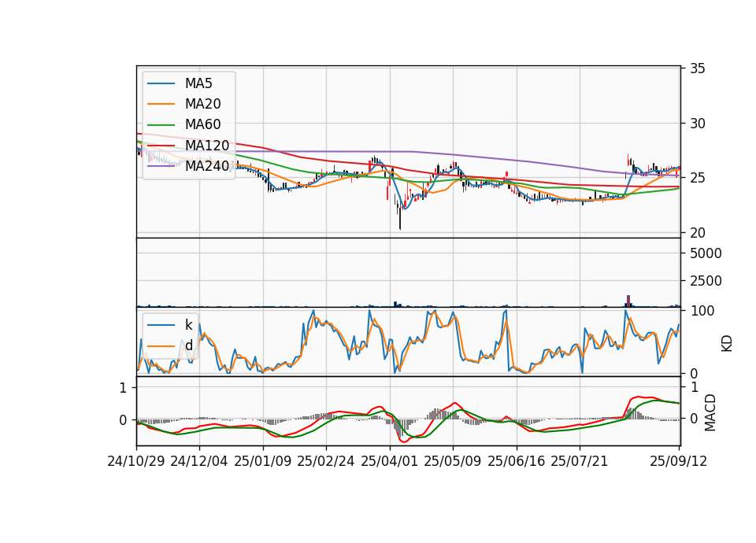Click the volume axis value 5000

pyautogui.click(x=706, y=253)
